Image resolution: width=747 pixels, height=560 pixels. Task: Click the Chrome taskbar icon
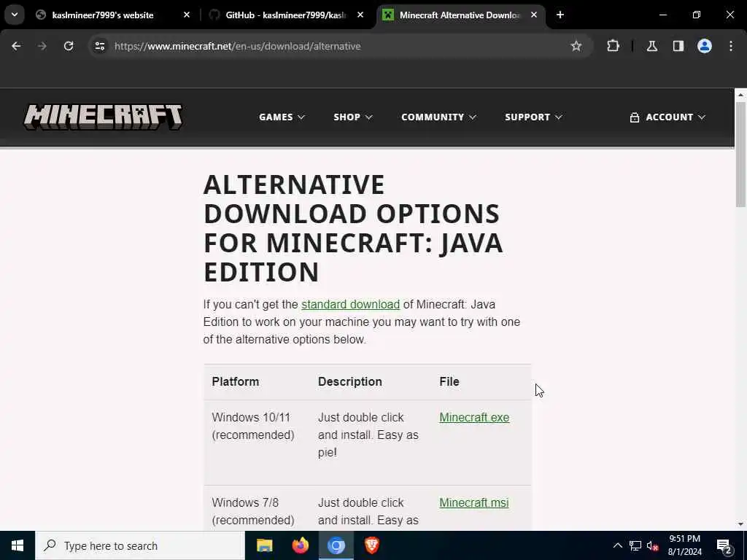pyautogui.click(x=336, y=545)
